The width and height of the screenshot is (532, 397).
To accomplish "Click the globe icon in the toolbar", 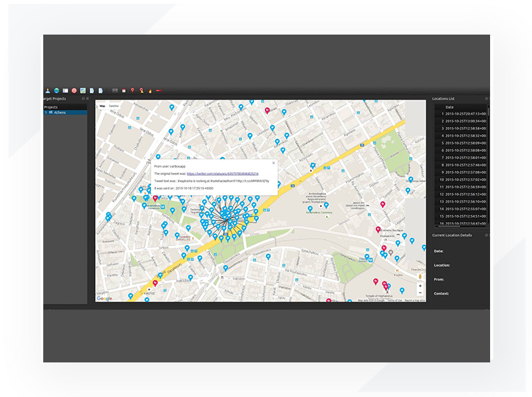I will tap(57, 90).
